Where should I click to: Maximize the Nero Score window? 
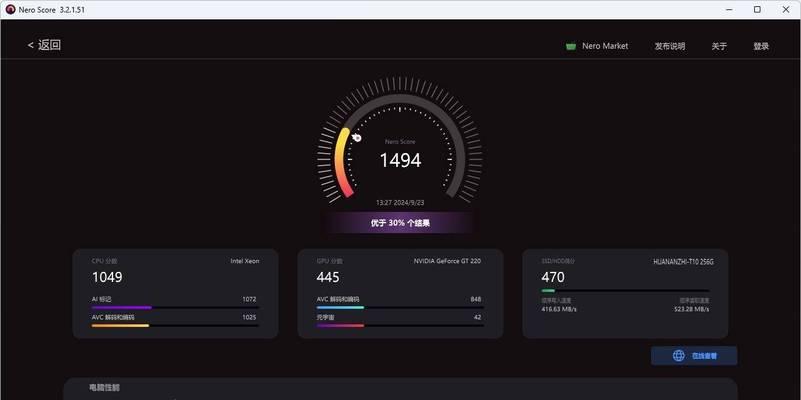tap(757, 10)
